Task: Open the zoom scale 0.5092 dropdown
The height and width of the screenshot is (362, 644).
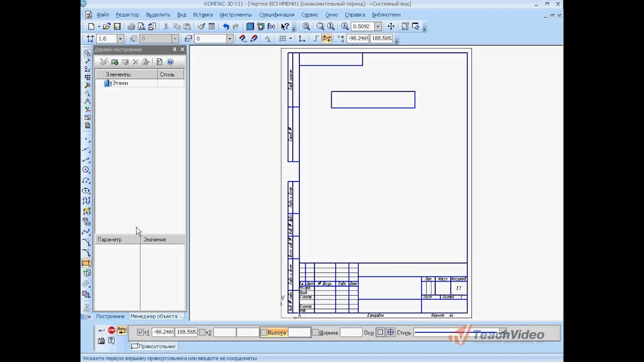Action: click(x=378, y=27)
